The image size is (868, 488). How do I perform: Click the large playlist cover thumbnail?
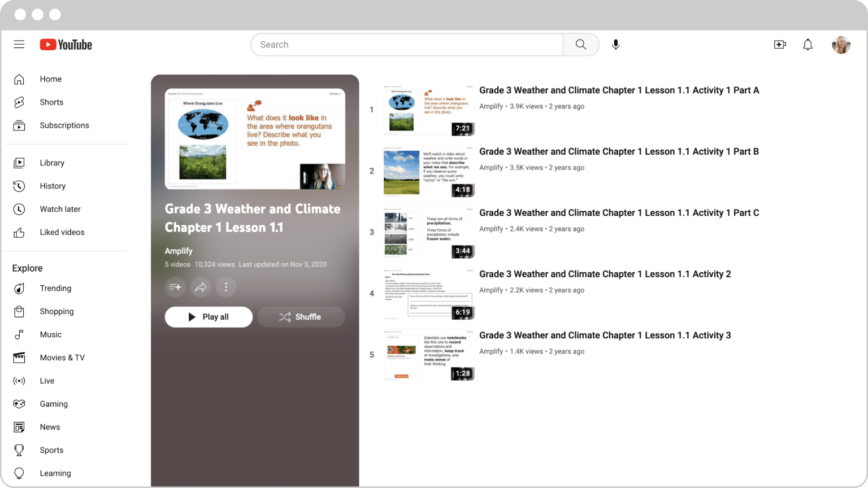255,138
